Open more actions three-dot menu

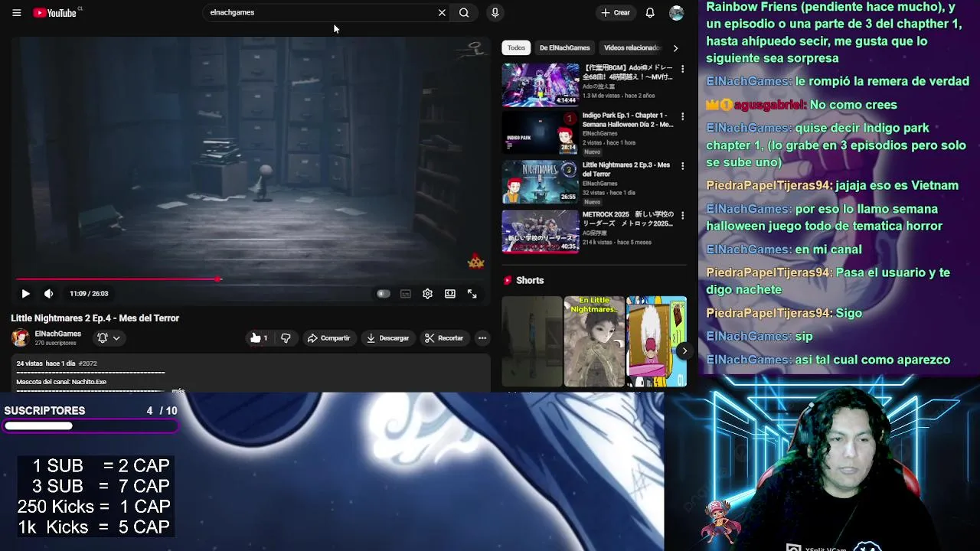pos(482,338)
